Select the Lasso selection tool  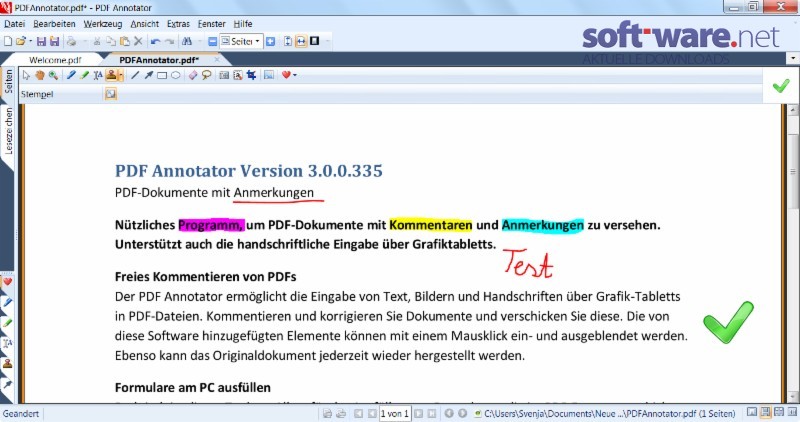pyautogui.click(x=206, y=76)
